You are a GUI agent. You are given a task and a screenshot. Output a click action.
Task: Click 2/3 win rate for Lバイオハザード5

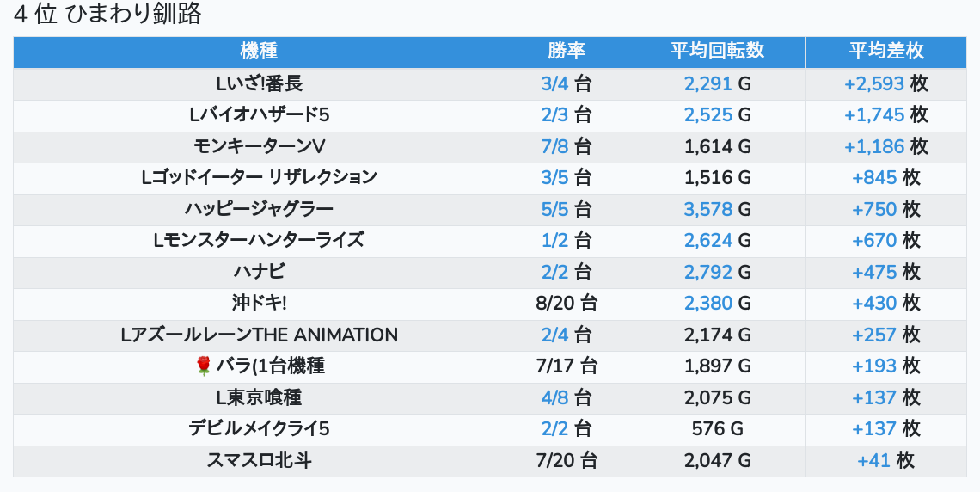coord(554,114)
